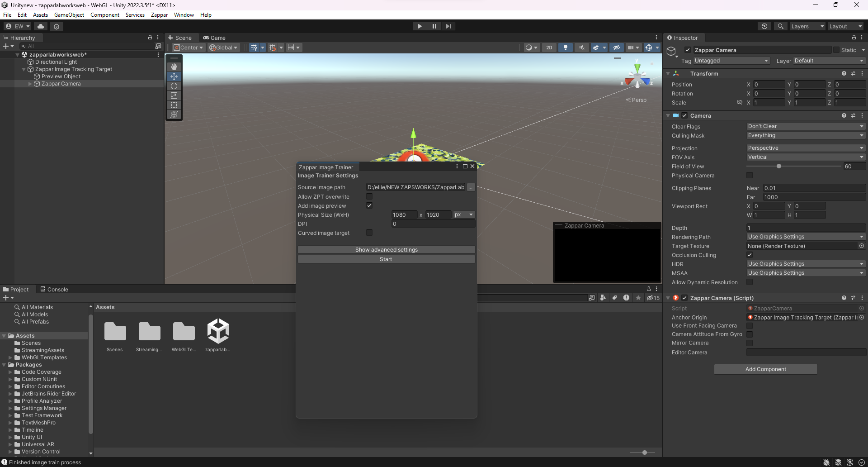Enable Mirror Camera checkbox
Screen dimensions: 868x467
point(750,343)
